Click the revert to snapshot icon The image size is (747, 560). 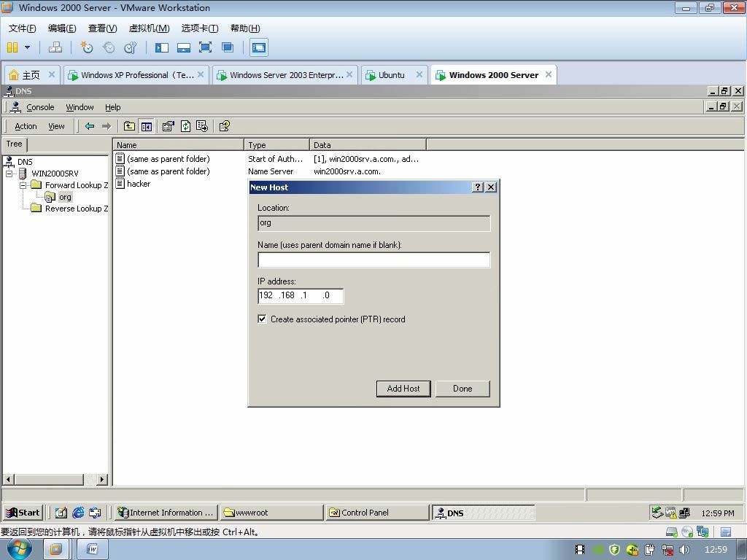(109, 47)
